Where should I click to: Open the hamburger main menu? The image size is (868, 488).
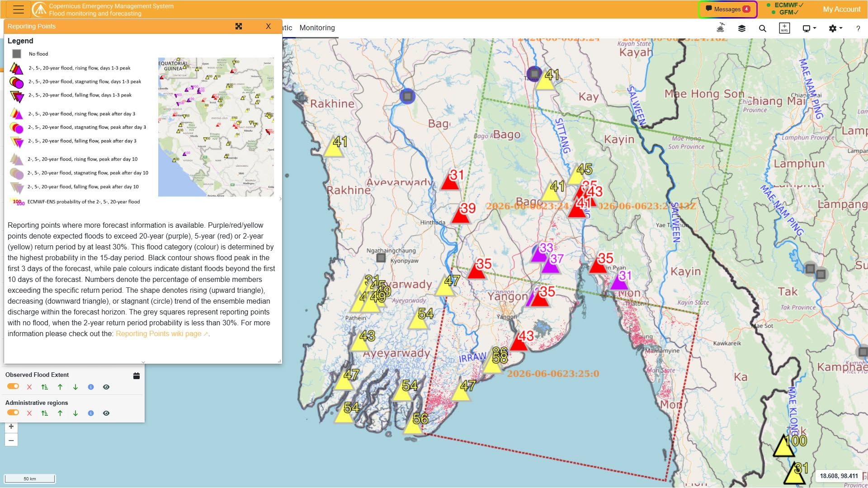click(19, 9)
